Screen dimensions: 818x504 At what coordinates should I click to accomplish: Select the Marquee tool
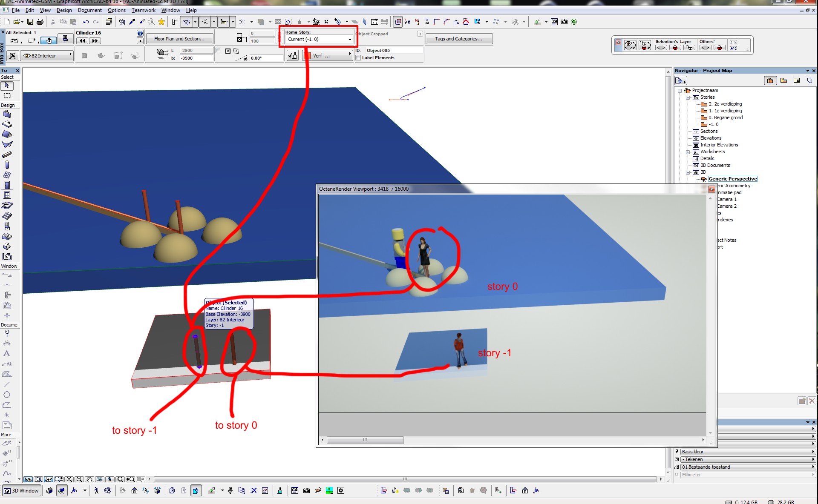coord(7,96)
